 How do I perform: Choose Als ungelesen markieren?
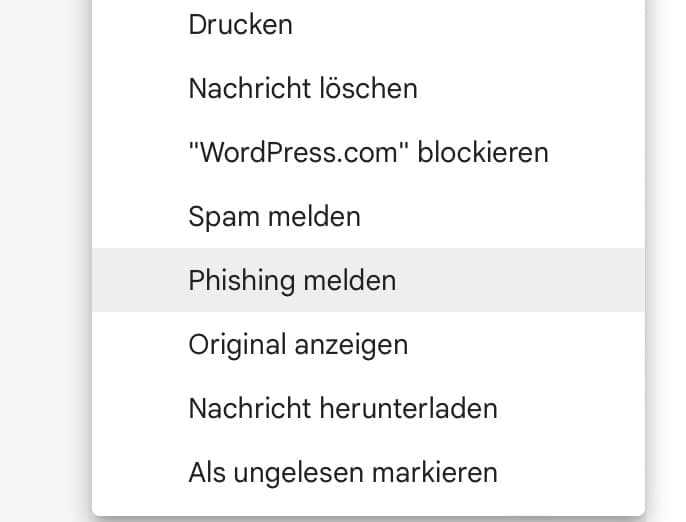click(342, 472)
